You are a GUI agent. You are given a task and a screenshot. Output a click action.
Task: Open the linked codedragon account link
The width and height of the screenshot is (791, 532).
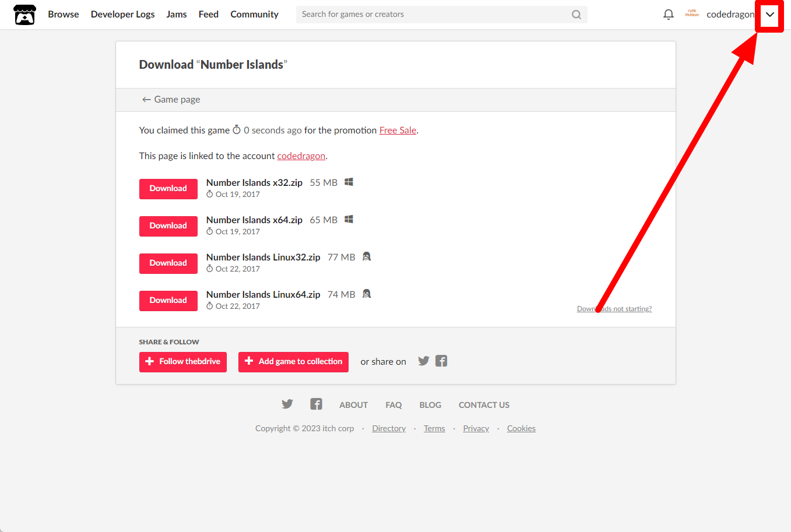point(301,156)
